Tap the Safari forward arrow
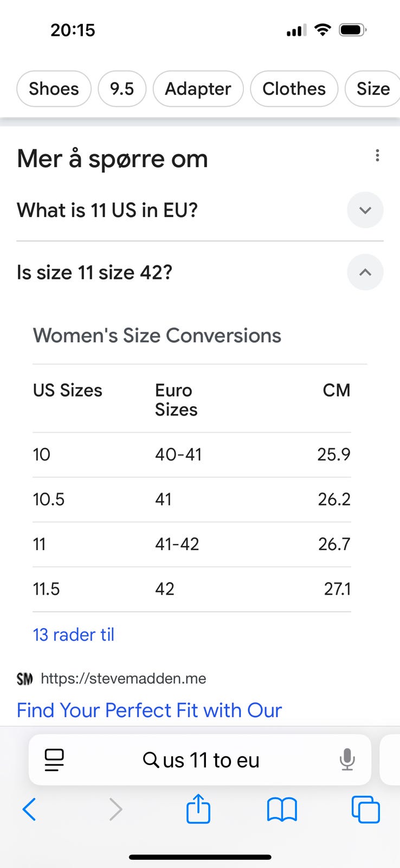The height and width of the screenshot is (868, 400). coord(115,809)
